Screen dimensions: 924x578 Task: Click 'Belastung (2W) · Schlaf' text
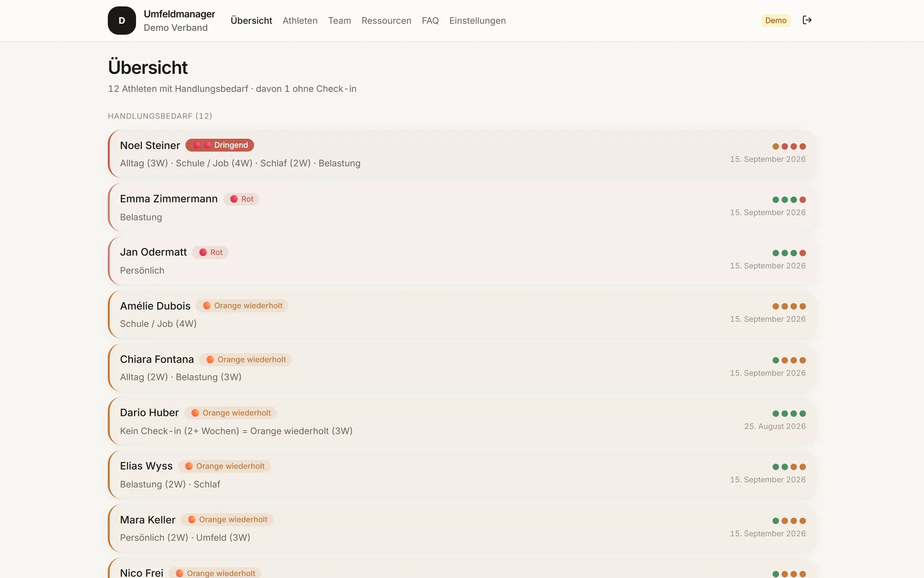click(x=170, y=484)
